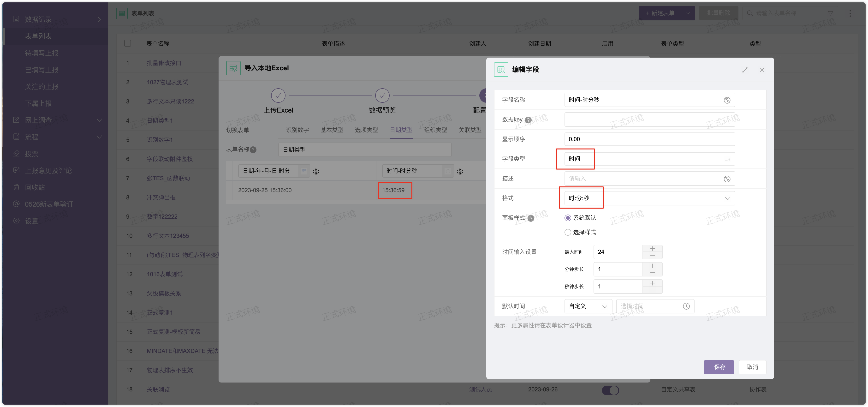The height and width of the screenshot is (407, 868).
Task: Open settings gear for 时间-时分秒 column
Action: click(460, 172)
